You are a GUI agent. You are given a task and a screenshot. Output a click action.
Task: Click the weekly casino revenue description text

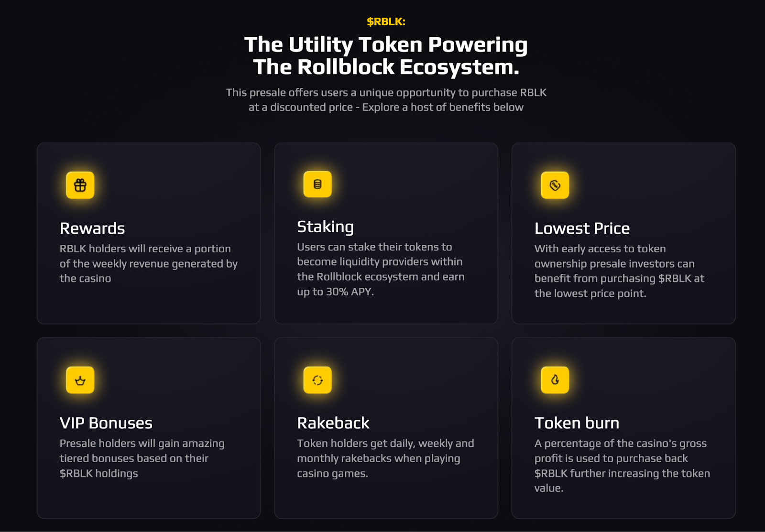coord(148,263)
